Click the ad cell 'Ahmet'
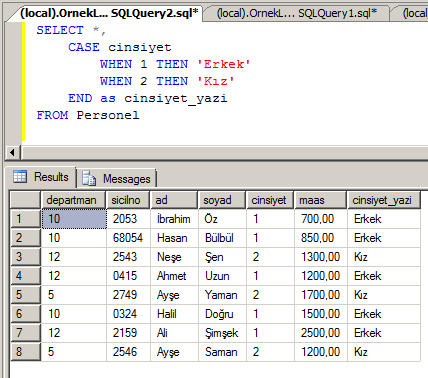This screenshot has height=378, width=428. tap(174, 276)
